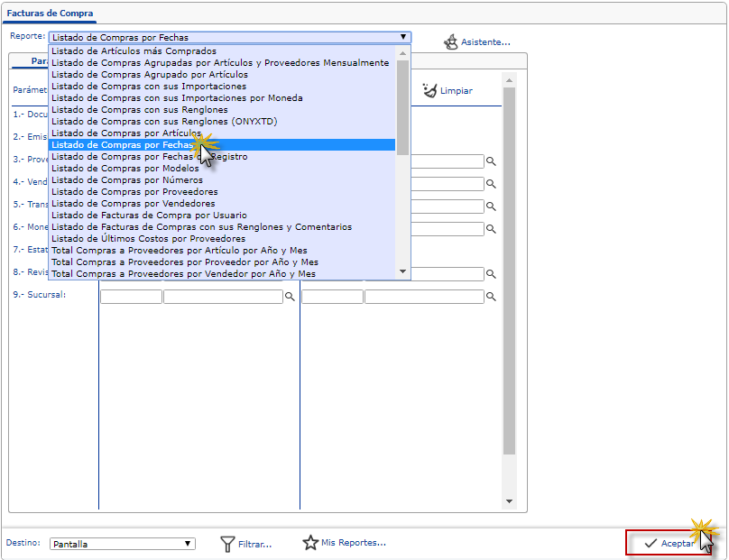Click the Limpiar broom icon
Viewport: 729px width, 560px height.
click(x=430, y=90)
